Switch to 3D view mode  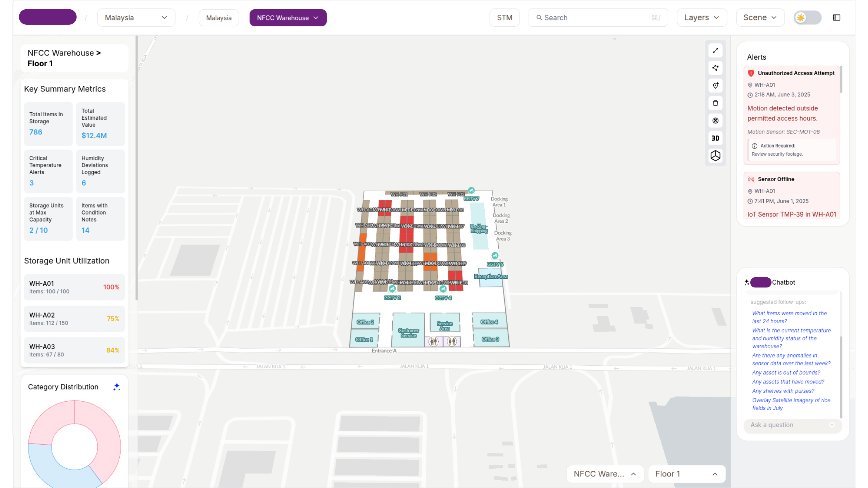pos(715,138)
